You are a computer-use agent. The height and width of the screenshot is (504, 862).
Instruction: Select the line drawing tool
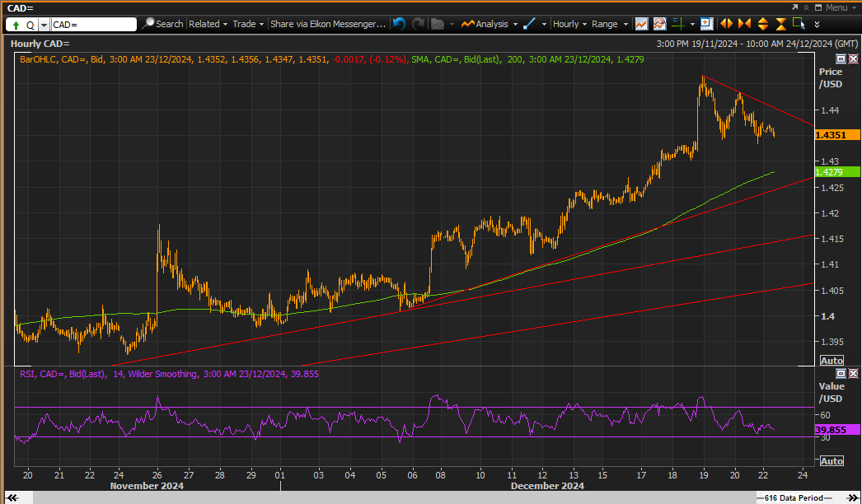coord(529,24)
